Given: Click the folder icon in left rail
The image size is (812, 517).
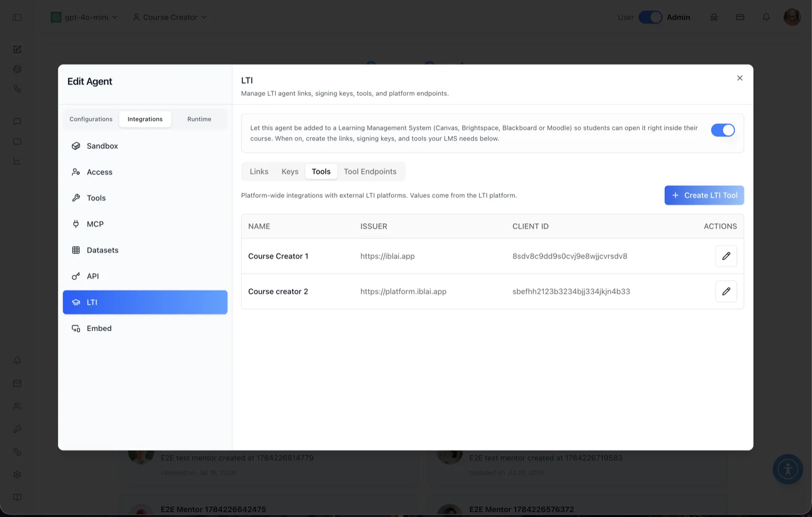Looking at the screenshot, I should (x=17, y=142).
